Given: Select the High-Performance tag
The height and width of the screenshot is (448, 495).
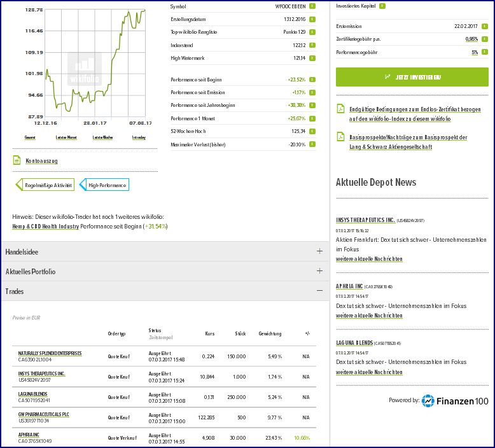Looking at the screenshot, I should pos(106,185).
